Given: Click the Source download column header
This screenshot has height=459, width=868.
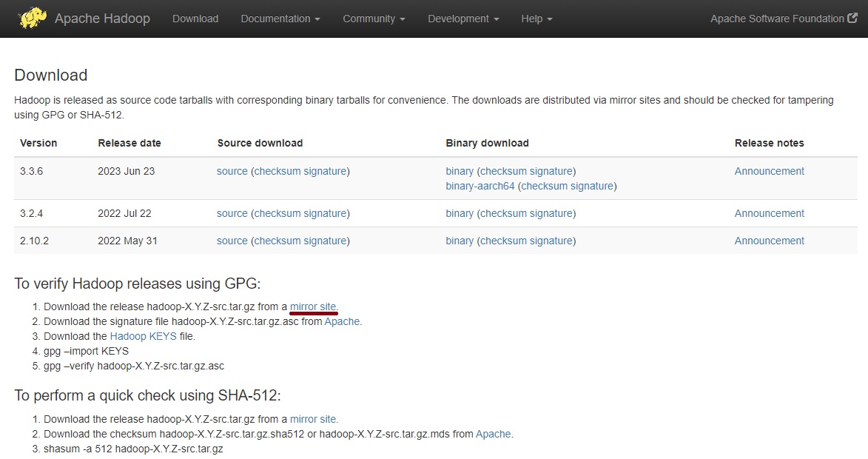Looking at the screenshot, I should pos(260,143).
